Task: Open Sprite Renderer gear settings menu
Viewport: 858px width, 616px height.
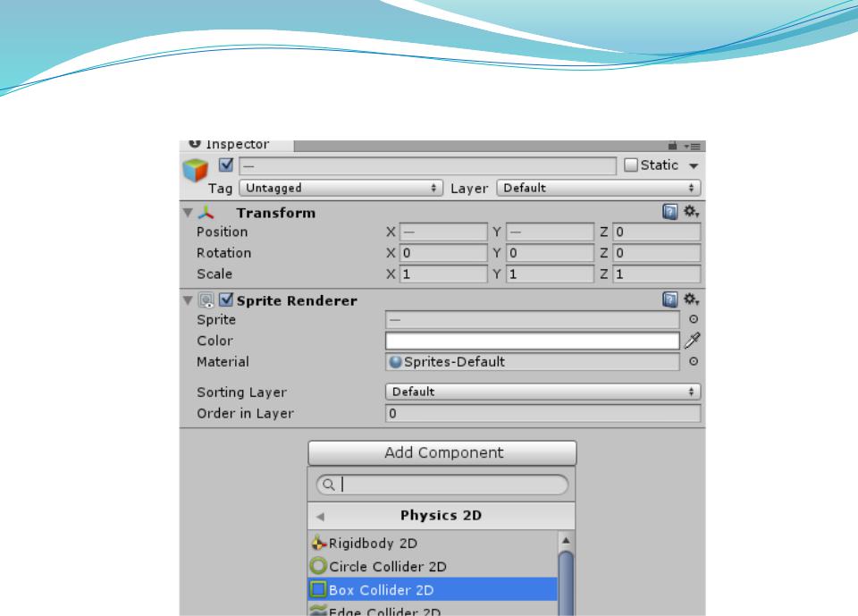Action: click(691, 299)
